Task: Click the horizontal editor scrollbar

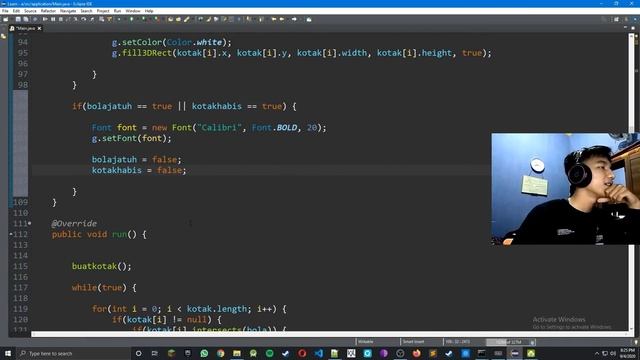Action: (330, 334)
